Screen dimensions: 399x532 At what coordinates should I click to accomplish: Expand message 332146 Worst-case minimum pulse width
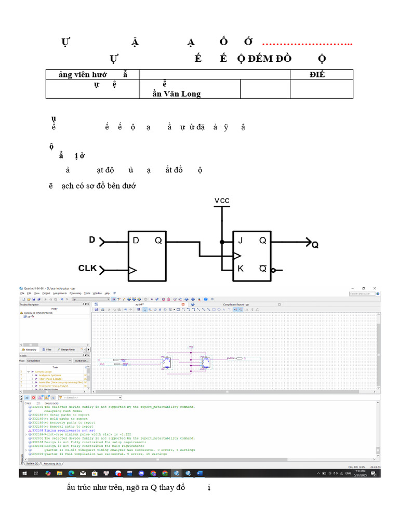(26, 434)
